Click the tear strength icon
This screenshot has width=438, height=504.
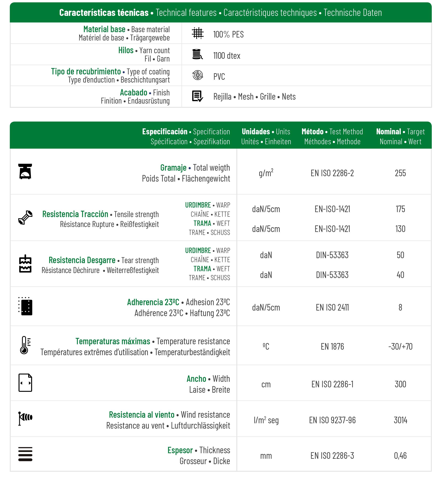point(25,264)
